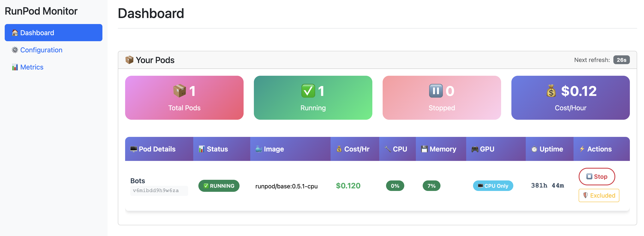Click the money bag icon in Cost/Hour card

tap(551, 91)
